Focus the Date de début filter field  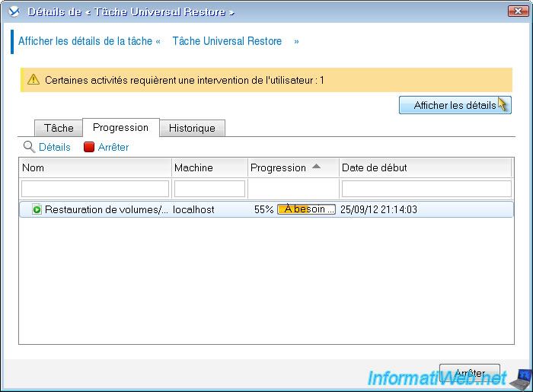coord(426,189)
